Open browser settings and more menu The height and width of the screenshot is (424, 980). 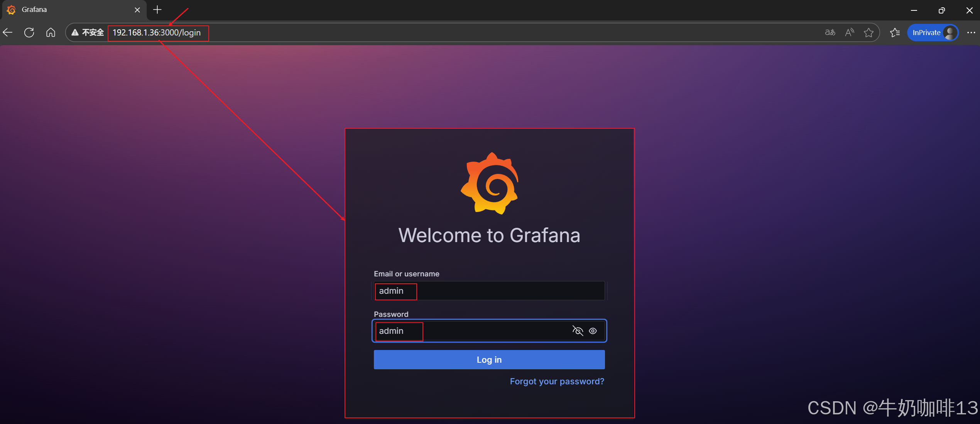pyautogui.click(x=971, y=33)
